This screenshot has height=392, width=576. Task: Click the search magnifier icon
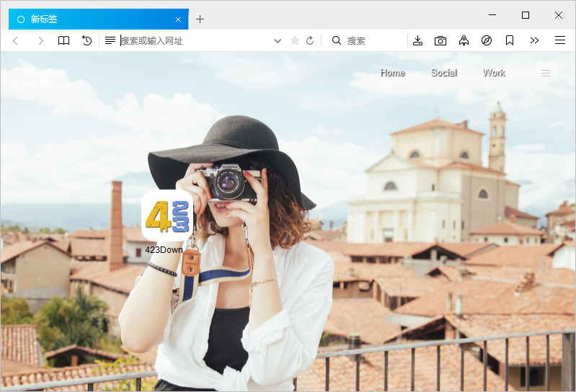337,41
